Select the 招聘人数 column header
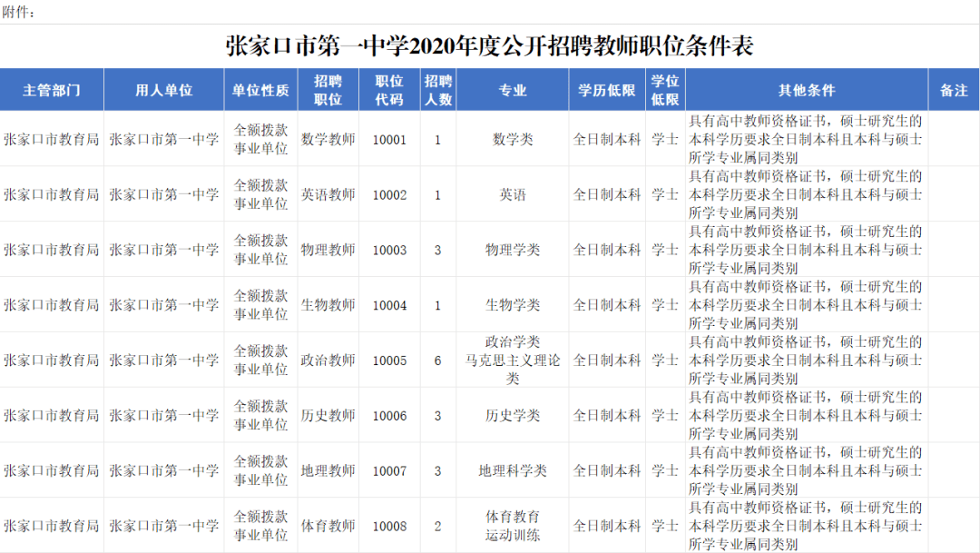Image resolution: width=980 pixels, height=553 pixels. pyautogui.click(x=438, y=90)
